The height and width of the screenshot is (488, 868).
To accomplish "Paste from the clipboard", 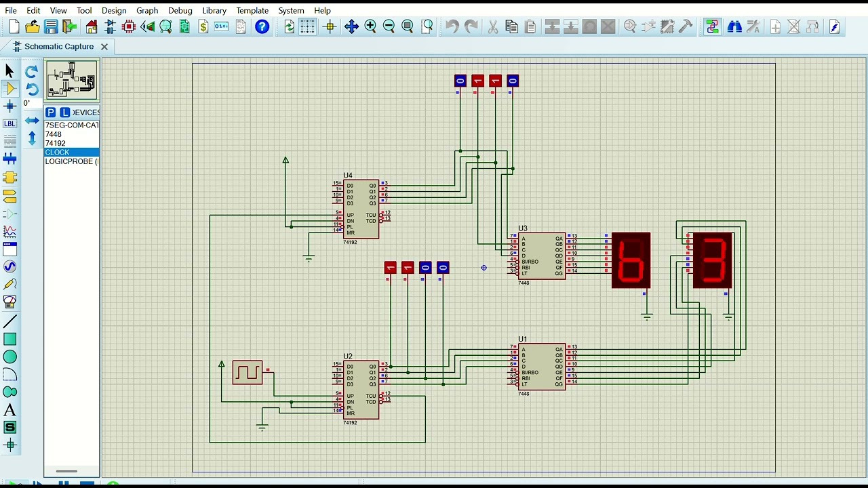I will (x=530, y=26).
